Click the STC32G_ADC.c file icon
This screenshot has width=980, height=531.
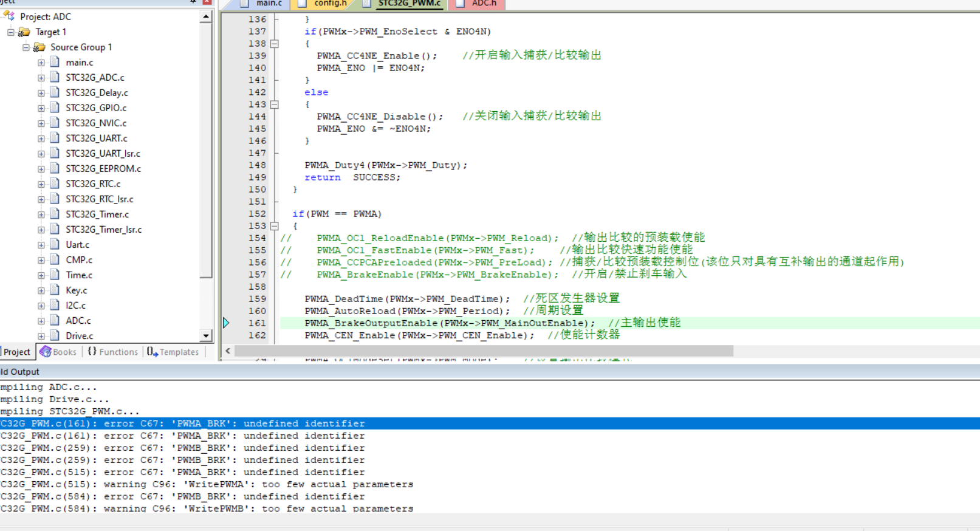click(x=55, y=77)
